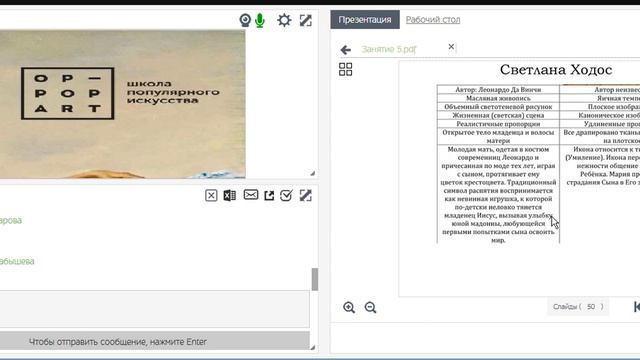
Task: Export chat to Excel icon
Action: (229, 196)
